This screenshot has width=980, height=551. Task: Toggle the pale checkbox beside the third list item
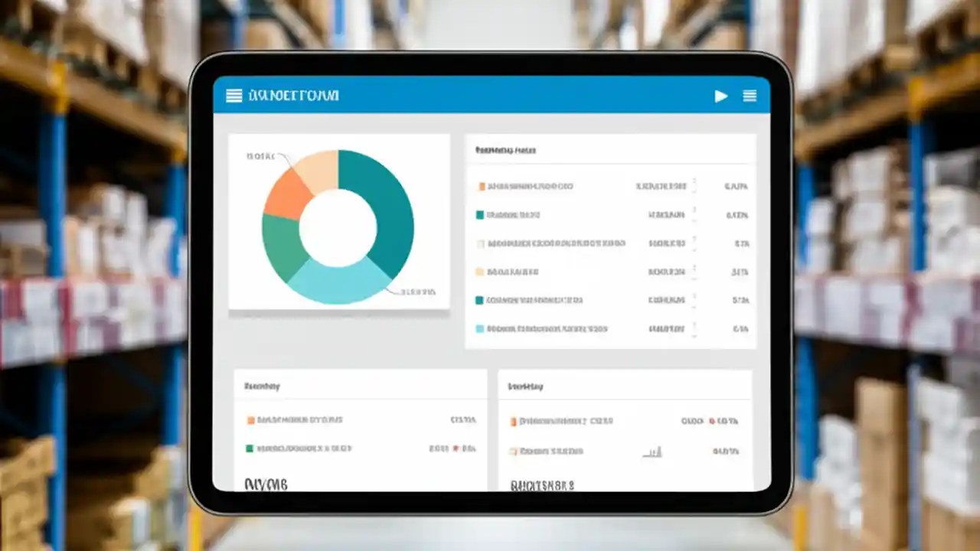tap(482, 243)
